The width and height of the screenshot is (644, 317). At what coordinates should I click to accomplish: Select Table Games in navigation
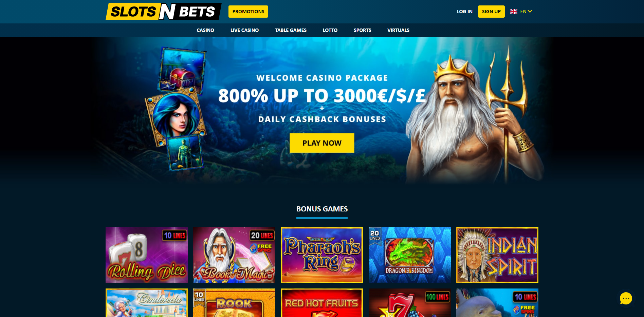pos(291,30)
